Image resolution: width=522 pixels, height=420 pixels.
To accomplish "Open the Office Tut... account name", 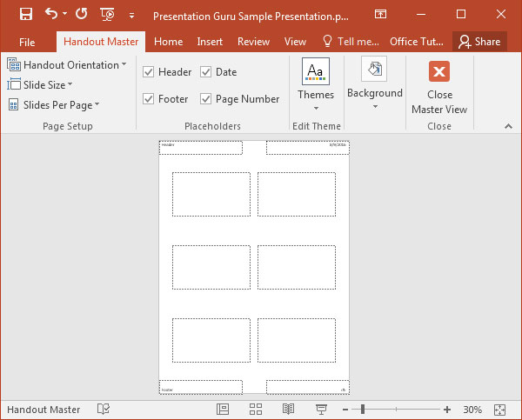I will point(417,42).
